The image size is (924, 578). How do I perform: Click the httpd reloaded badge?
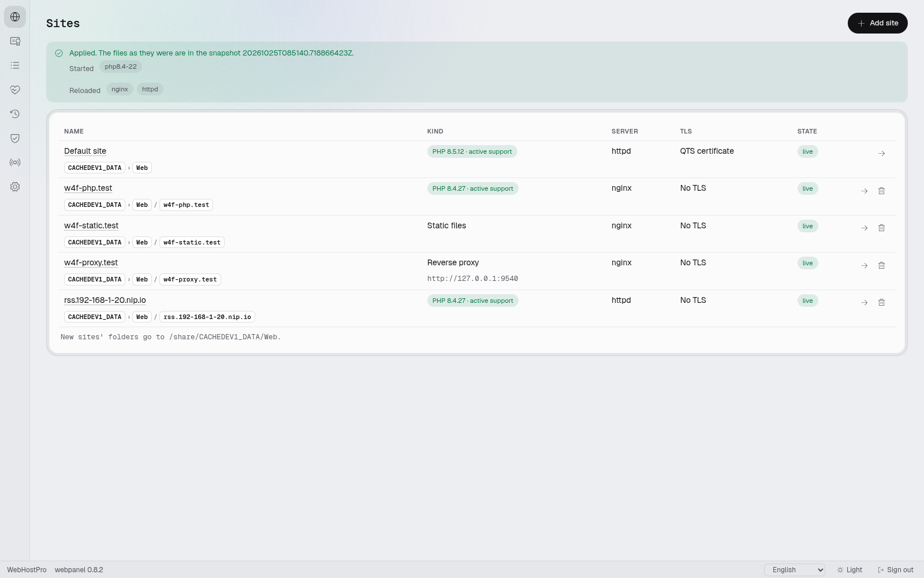pyautogui.click(x=150, y=89)
